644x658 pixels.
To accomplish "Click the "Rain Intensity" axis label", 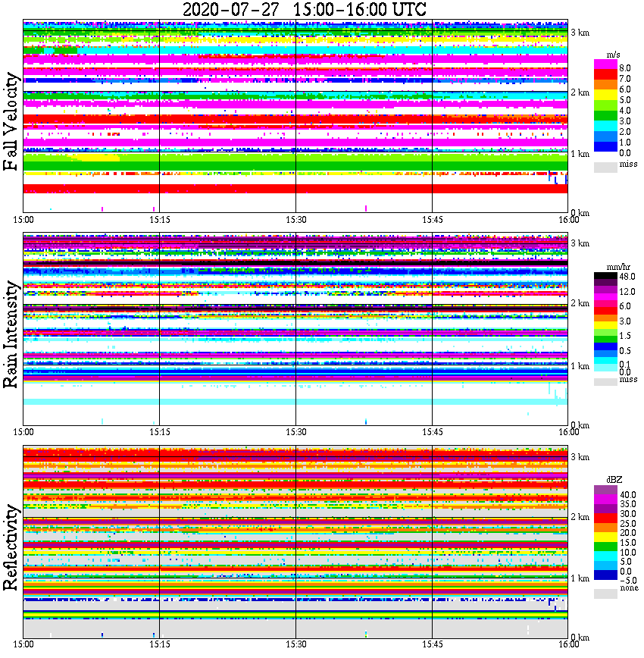I will [x=11, y=334].
